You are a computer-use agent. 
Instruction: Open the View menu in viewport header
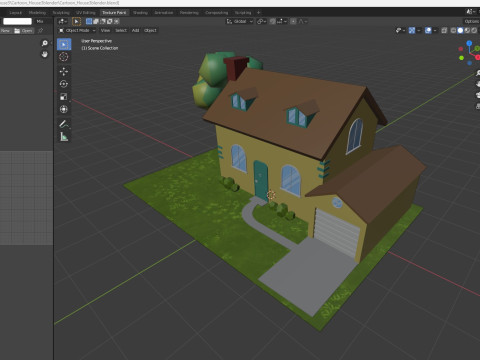tap(105, 30)
